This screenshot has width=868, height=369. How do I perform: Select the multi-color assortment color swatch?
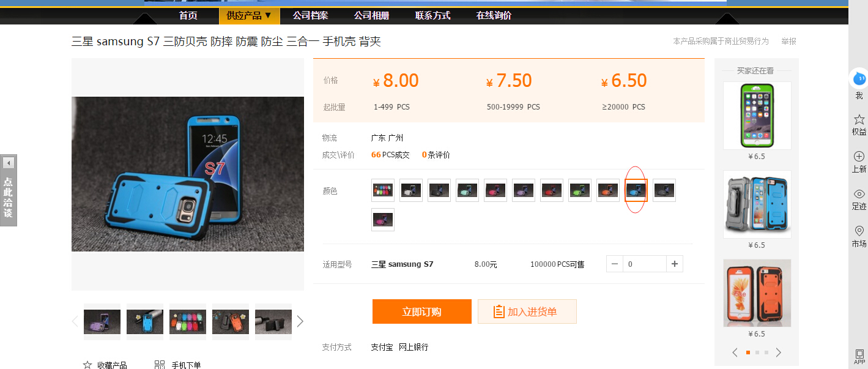point(383,190)
